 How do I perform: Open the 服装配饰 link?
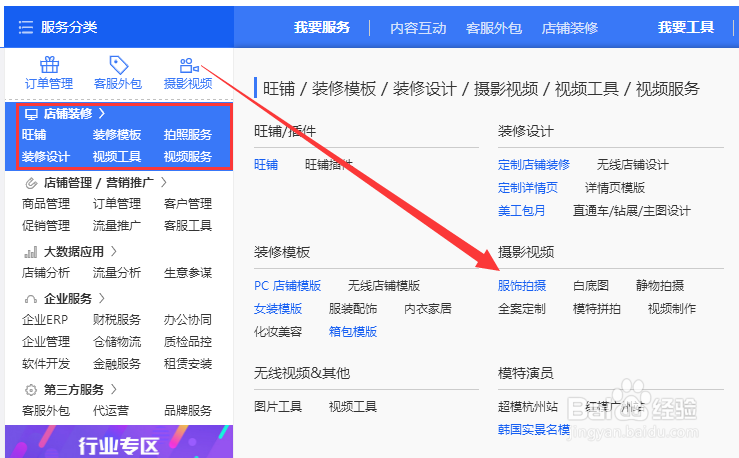[353, 309]
